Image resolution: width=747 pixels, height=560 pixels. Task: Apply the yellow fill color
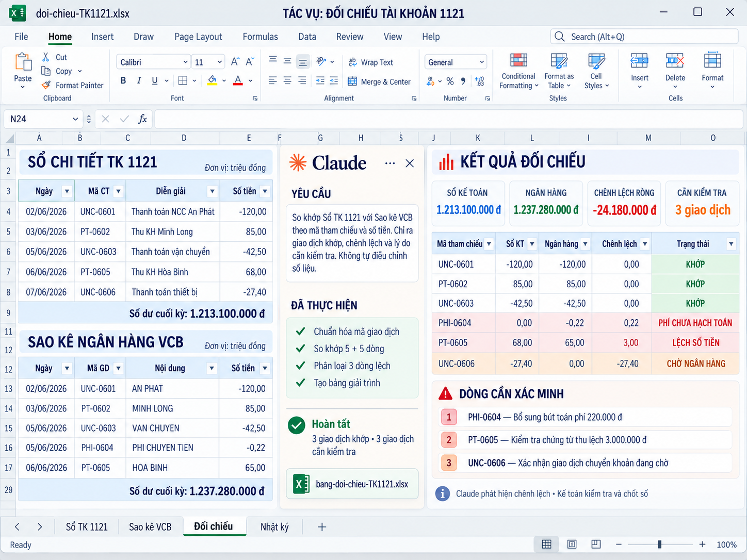[212, 80]
